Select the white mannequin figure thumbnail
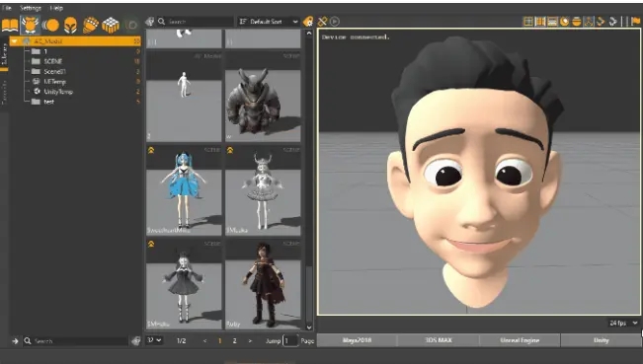The width and height of the screenshot is (643, 364). [x=184, y=97]
